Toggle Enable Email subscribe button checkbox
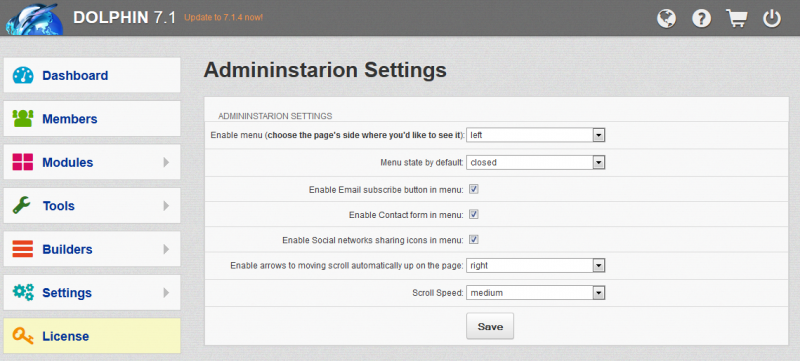This screenshot has height=361, width=800. click(x=474, y=190)
